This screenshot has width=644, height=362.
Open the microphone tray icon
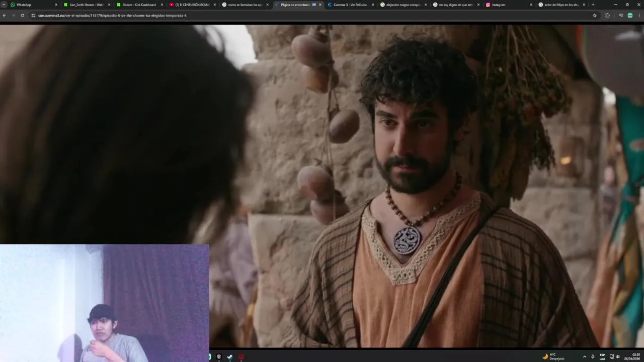point(593,356)
